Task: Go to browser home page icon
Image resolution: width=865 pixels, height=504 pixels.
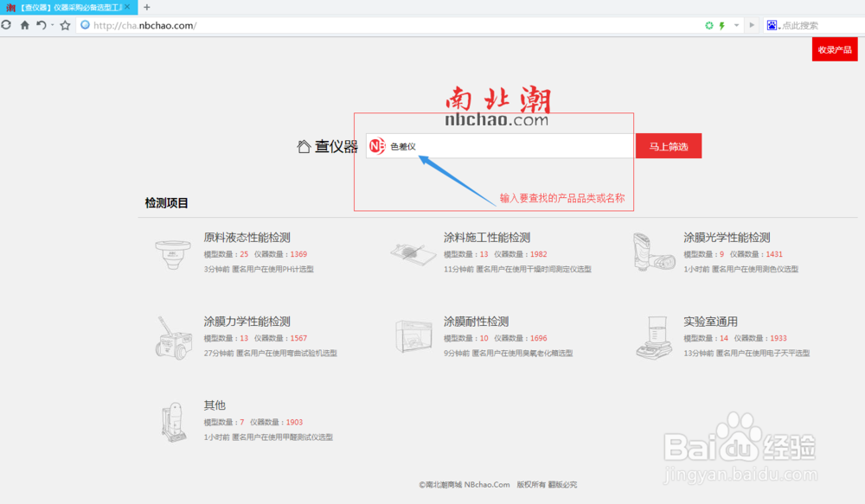Action: pyautogui.click(x=25, y=25)
